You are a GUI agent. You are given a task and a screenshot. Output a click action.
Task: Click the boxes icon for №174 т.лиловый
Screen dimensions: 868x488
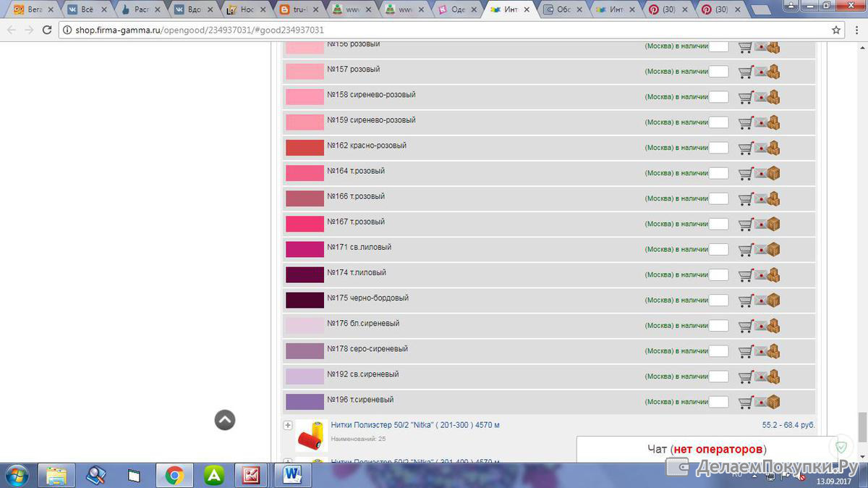pyautogui.click(x=773, y=274)
